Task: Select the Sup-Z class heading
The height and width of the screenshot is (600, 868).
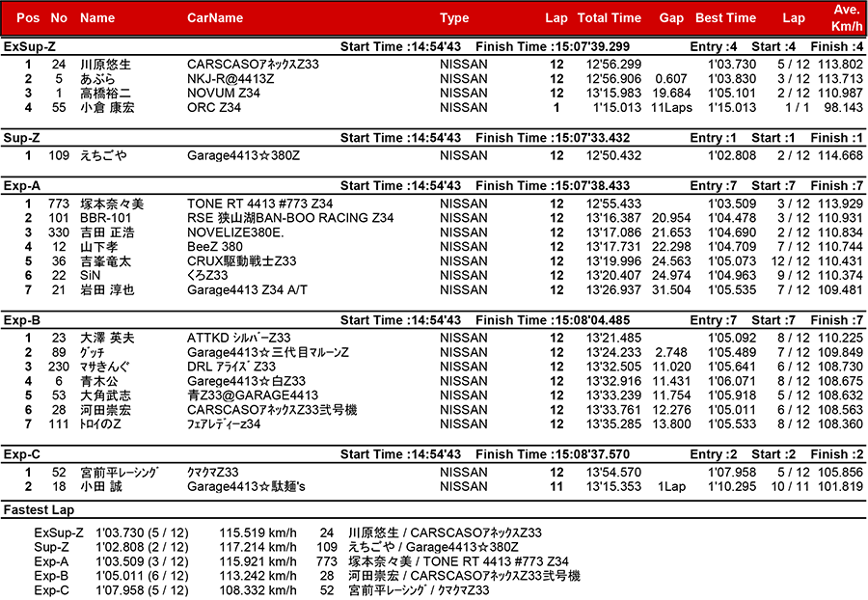Action: pyautogui.click(x=22, y=138)
